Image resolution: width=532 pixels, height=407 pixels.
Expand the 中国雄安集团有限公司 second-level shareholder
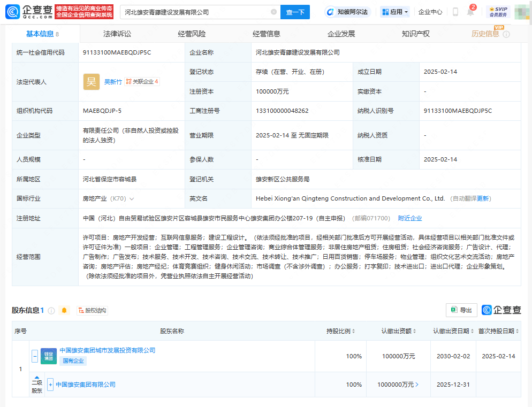(50, 385)
